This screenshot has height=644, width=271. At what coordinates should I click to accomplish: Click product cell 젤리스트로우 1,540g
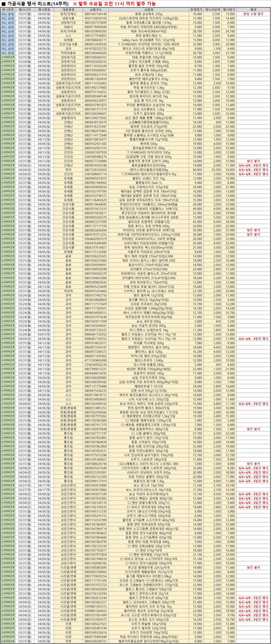(149, 360)
